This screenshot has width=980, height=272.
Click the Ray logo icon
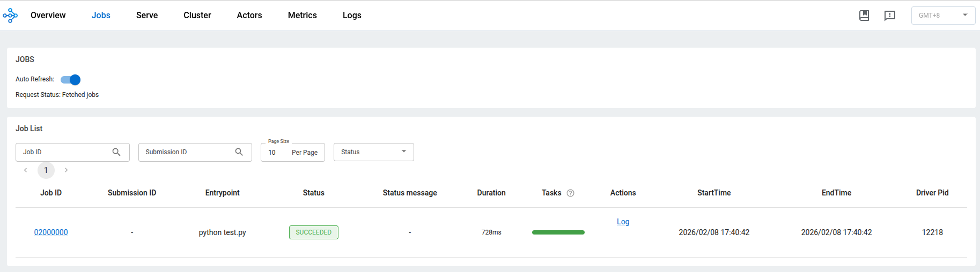pos(10,16)
